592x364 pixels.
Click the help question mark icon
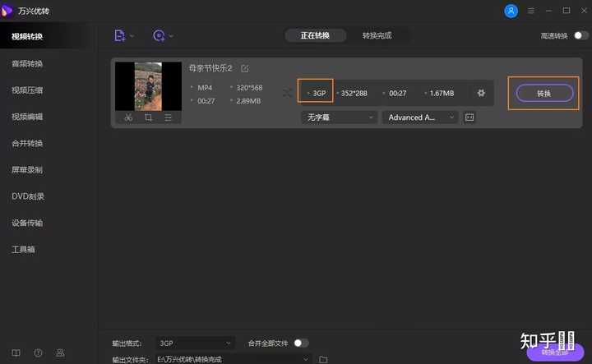pyautogui.click(x=38, y=353)
